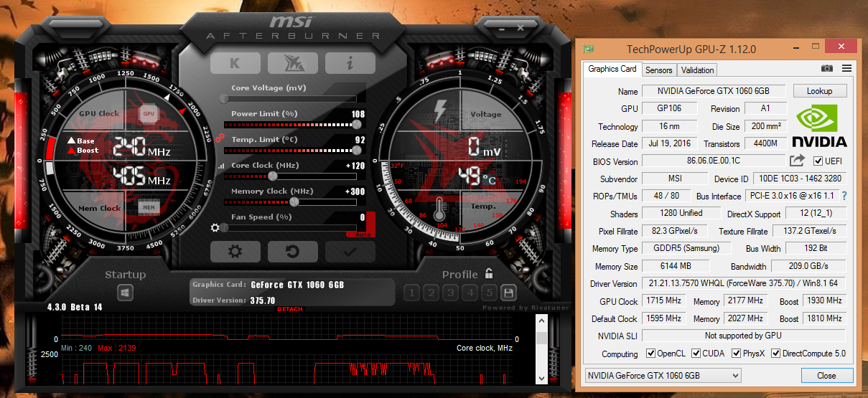Select profile slot 3
Image resolution: width=868 pixels, height=398 pixels.
click(450, 293)
